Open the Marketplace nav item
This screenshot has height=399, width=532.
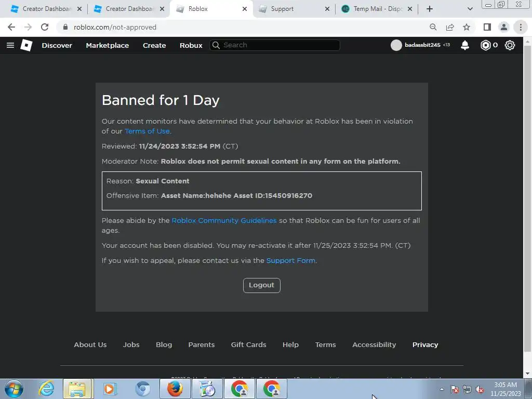click(107, 45)
